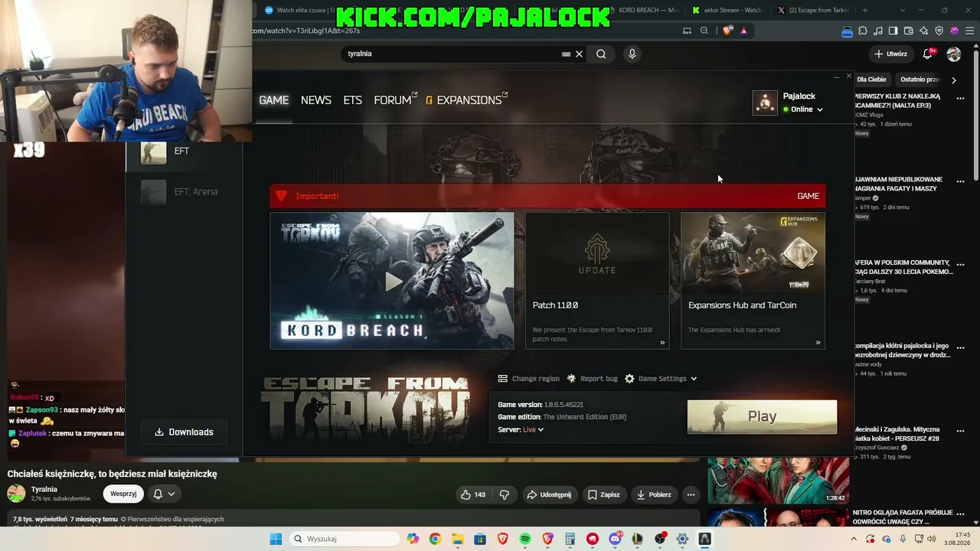
Task: Select EFT: Arena in the game list
Action: click(184, 192)
